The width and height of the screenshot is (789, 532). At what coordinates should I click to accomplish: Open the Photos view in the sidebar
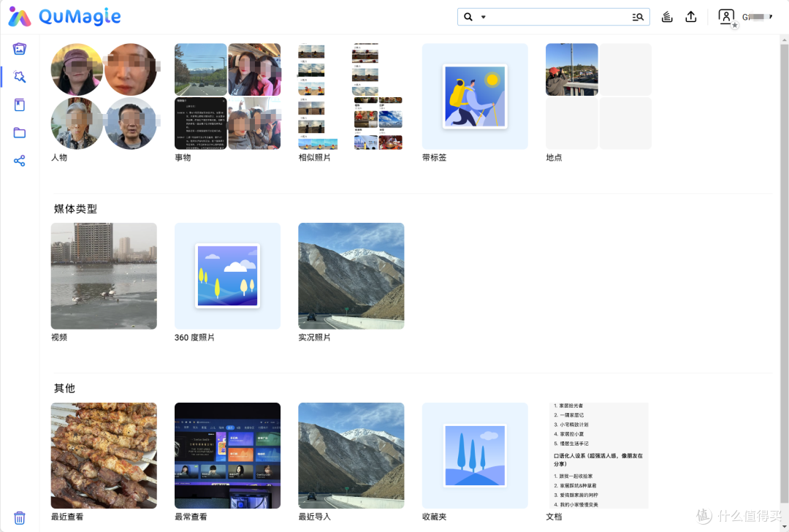click(x=20, y=49)
